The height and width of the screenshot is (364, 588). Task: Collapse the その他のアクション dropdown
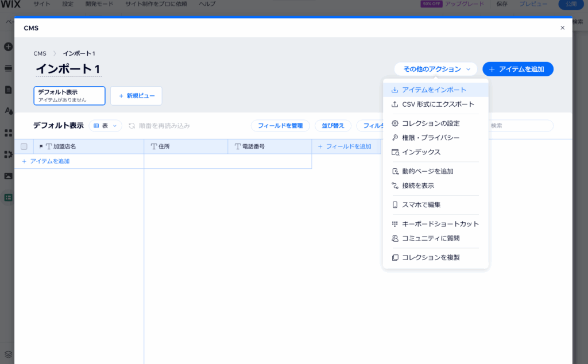coord(435,69)
